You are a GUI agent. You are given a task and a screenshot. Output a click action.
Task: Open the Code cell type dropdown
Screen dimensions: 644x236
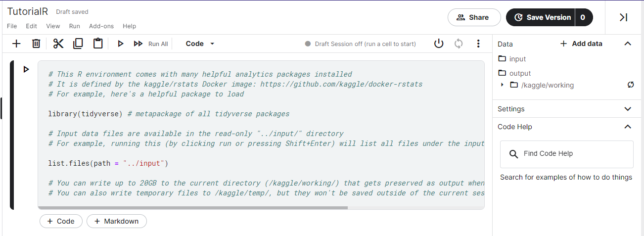click(200, 44)
